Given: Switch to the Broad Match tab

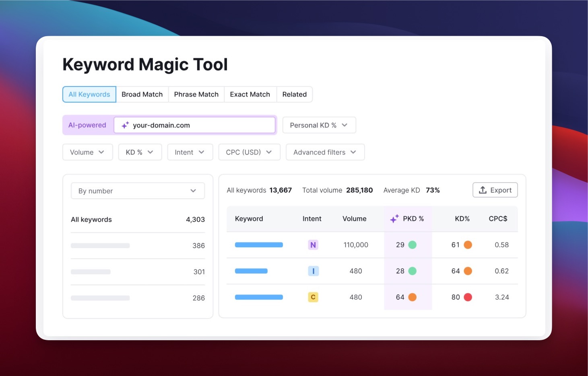Looking at the screenshot, I should pos(142,94).
